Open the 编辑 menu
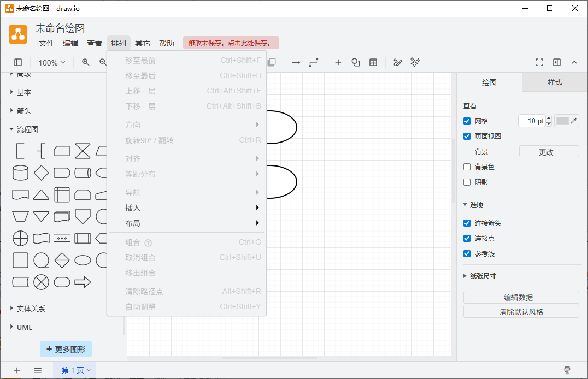The width and height of the screenshot is (588, 379). tap(70, 43)
